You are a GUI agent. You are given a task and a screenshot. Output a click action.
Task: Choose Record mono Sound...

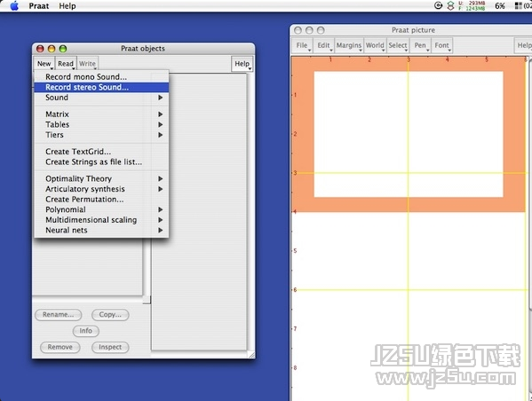click(x=101, y=76)
